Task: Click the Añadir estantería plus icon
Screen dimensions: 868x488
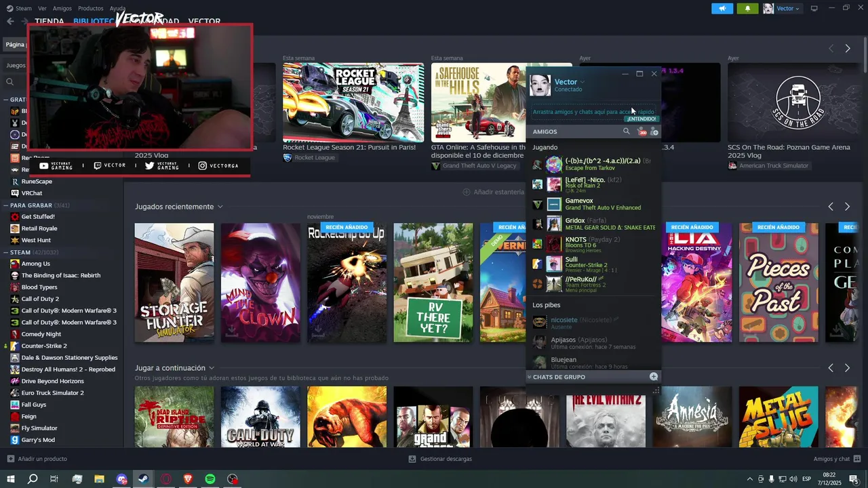Action: 466,192
